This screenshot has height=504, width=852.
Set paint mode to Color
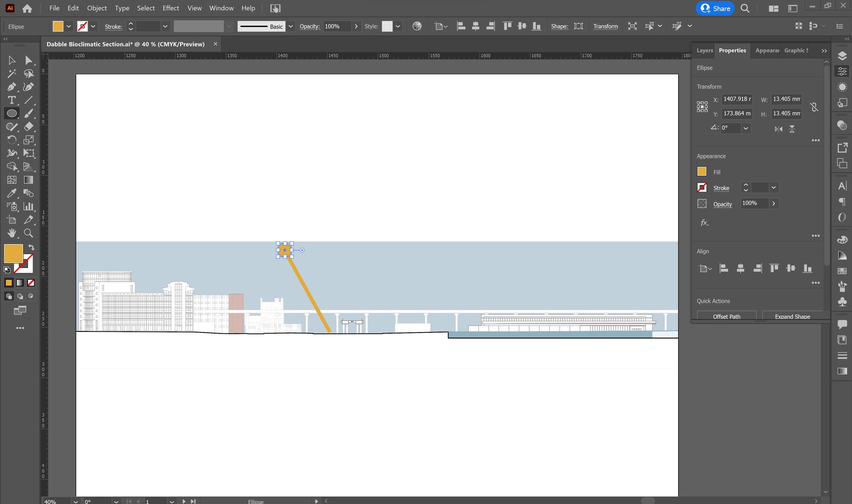pos(9,283)
